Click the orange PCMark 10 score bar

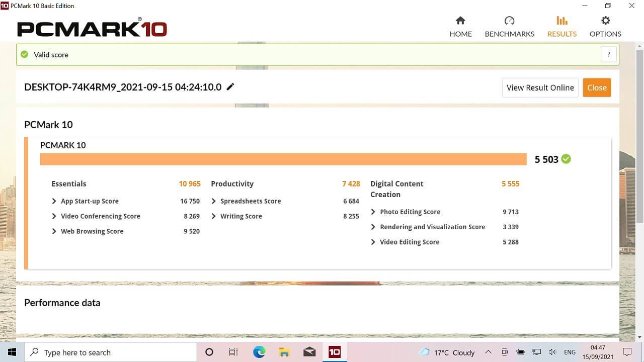(x=283, y=159)
